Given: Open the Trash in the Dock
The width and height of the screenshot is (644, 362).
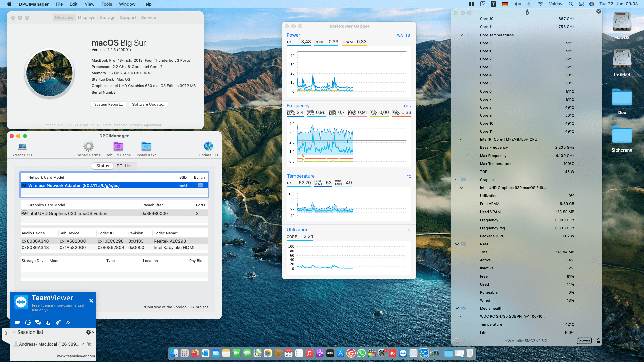Looking at the screenshot, I should [x=470, y=353].
